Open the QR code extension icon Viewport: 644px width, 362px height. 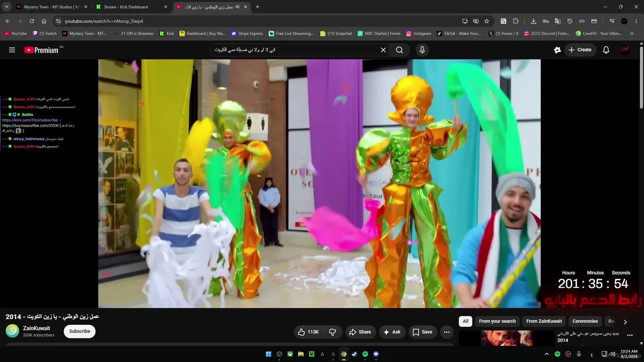[503, 21]
